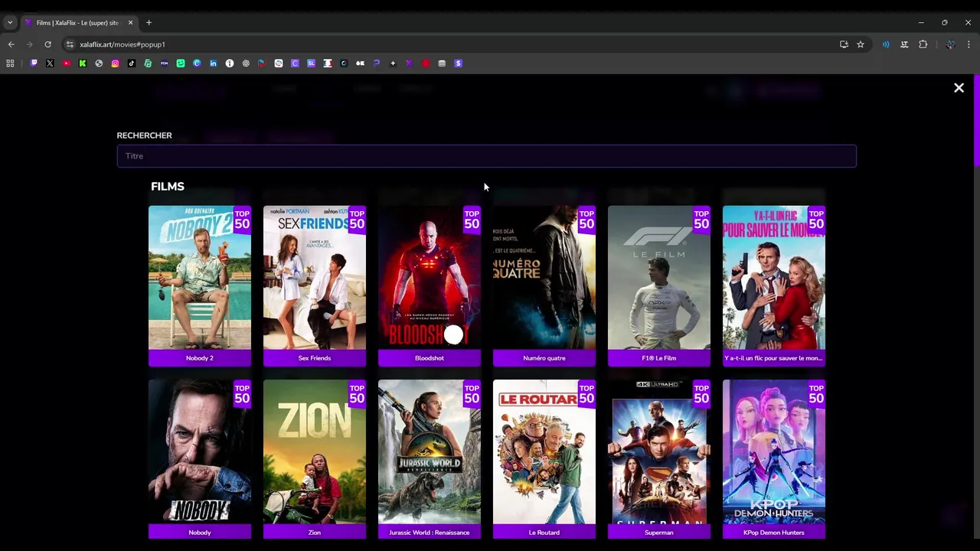Image resolution: width=980 pixels, height=551 pixels.
Task: Close the movie search popup with X
Action: 959,88
